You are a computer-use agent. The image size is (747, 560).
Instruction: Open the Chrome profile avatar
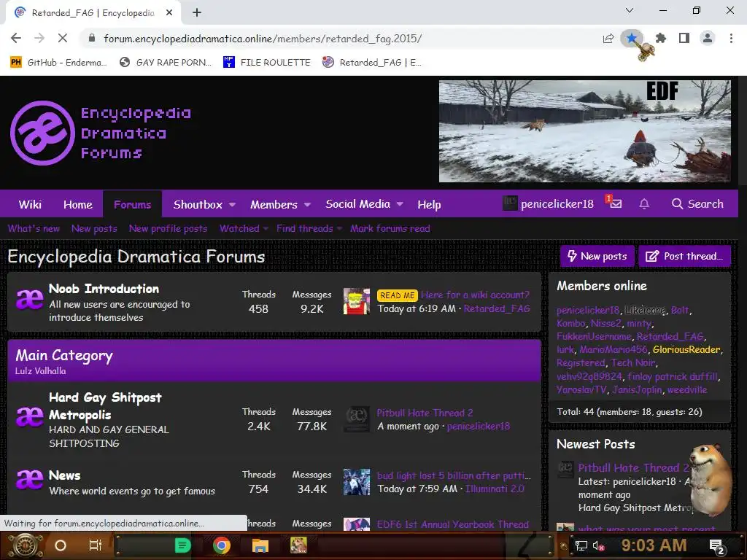(708, 38)
